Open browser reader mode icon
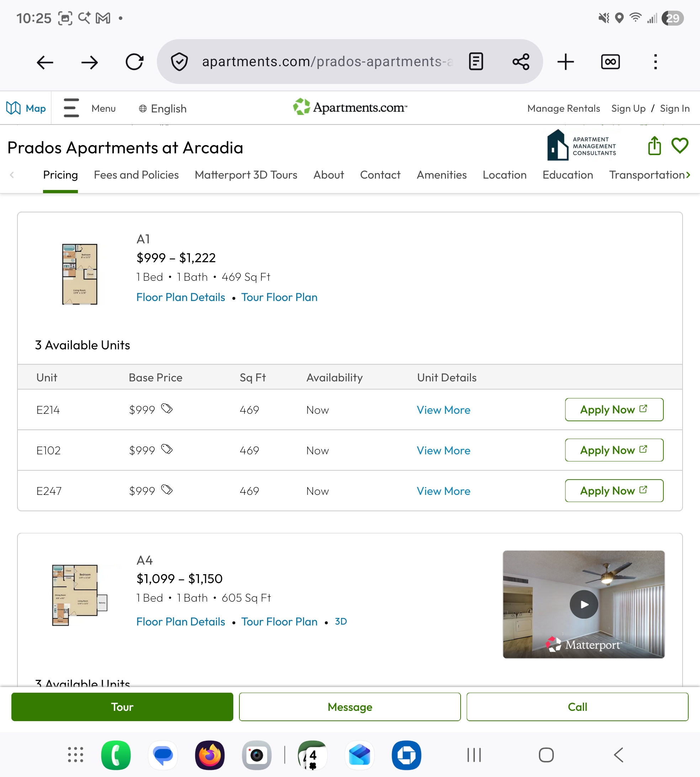This screenshot has height=777, width=700. pos(476,62)
